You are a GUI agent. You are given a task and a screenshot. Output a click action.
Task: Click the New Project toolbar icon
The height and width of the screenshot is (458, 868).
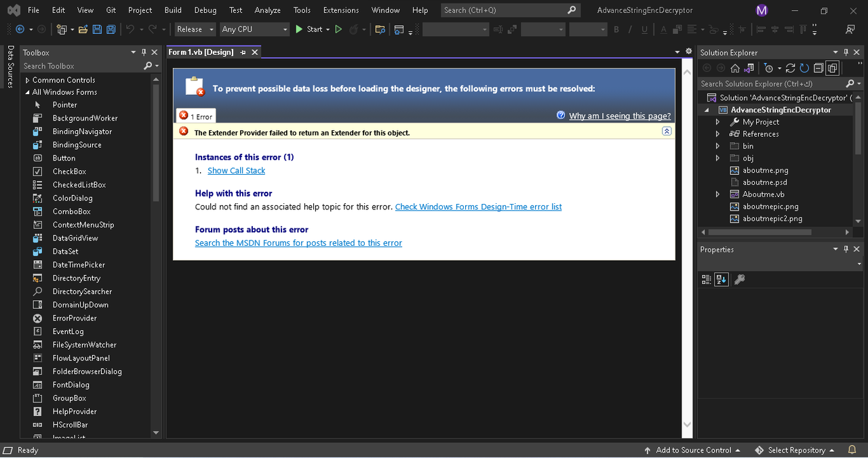[x=61, y=29]
